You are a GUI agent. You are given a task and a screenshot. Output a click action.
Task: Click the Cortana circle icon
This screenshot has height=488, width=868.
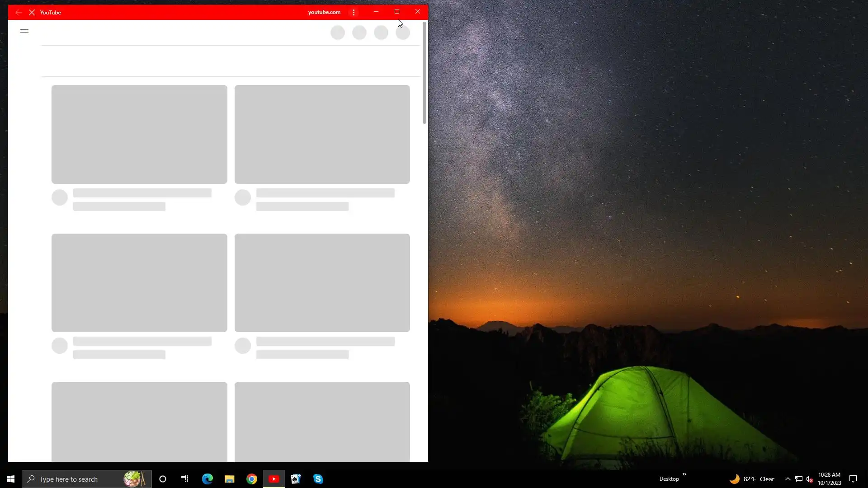click(163, 479)
